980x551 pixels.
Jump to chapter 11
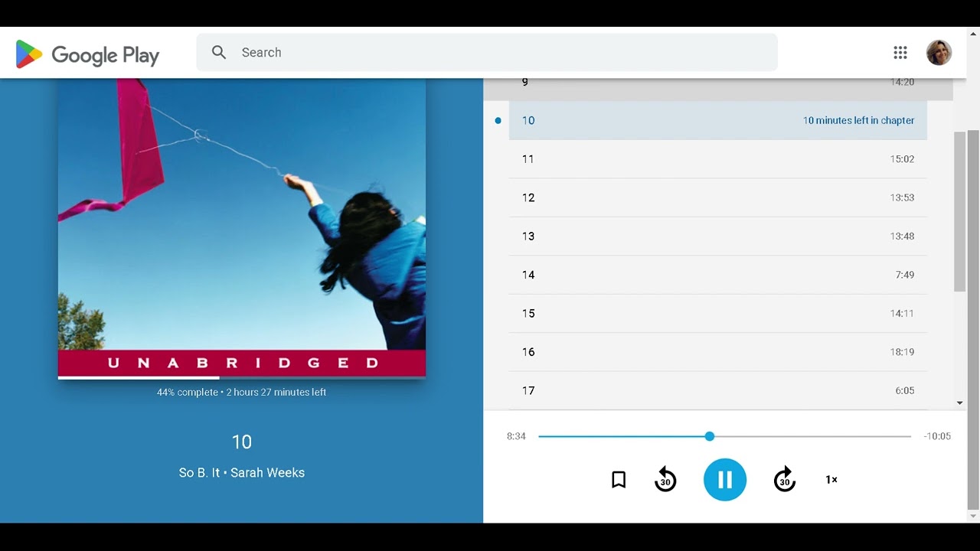tap(718, 159)
